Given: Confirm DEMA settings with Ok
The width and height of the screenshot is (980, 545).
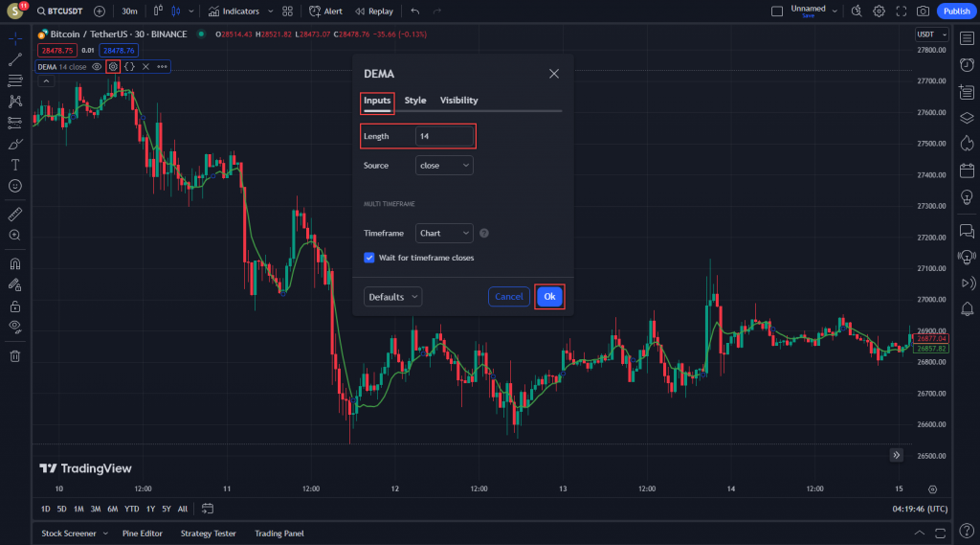Looking at the screenshot, I should (549, 297).
